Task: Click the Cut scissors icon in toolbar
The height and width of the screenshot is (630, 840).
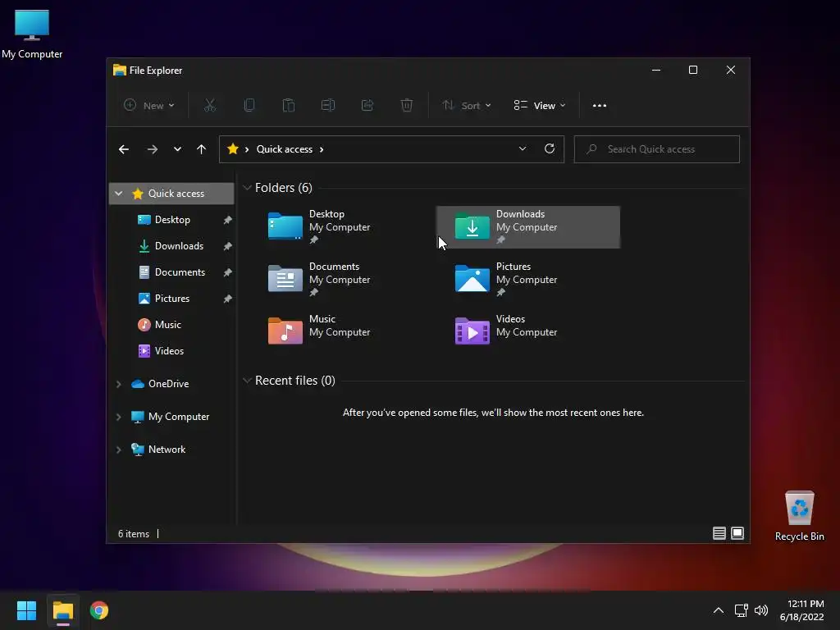Action: (x=209, y=106)
